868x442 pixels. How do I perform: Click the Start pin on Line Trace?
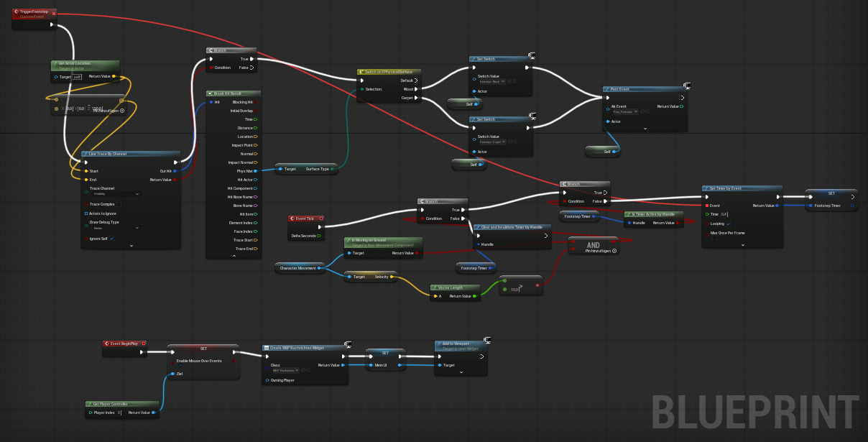[x=86, y=171]
